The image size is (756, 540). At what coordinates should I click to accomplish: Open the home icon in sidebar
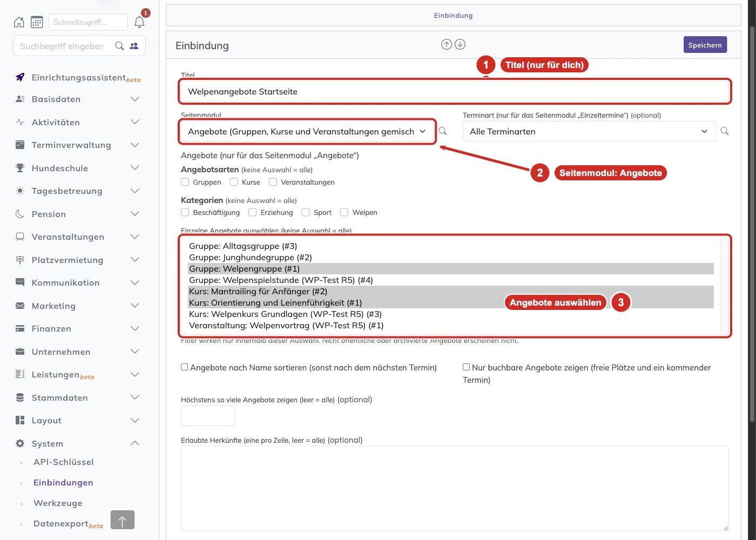(x=19, y=22)
